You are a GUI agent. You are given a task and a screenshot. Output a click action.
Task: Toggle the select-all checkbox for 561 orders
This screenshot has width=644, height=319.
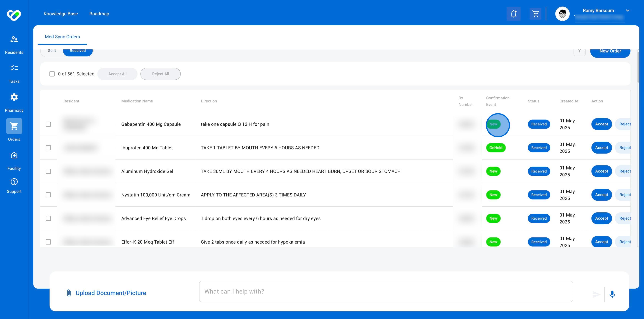(52, 74)
